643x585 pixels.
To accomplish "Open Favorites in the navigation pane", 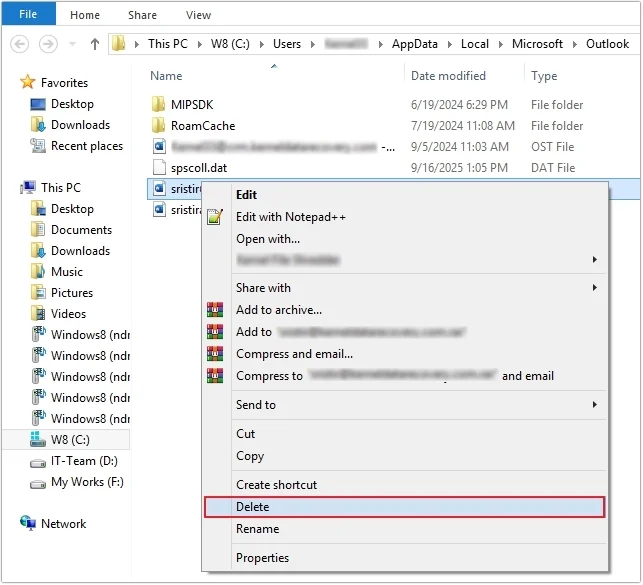I will pos(64,83).
